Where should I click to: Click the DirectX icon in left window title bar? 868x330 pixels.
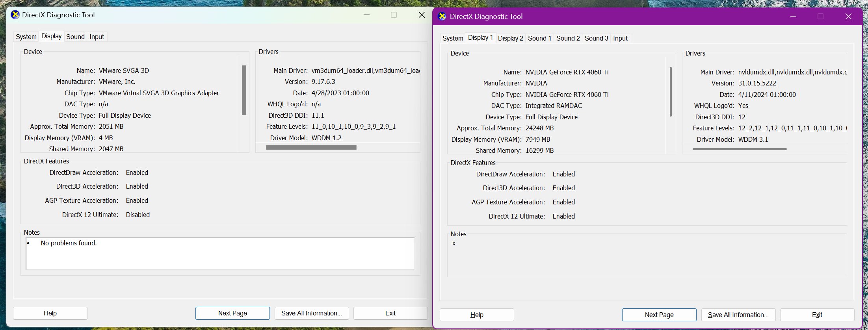(x=15, y=15)
